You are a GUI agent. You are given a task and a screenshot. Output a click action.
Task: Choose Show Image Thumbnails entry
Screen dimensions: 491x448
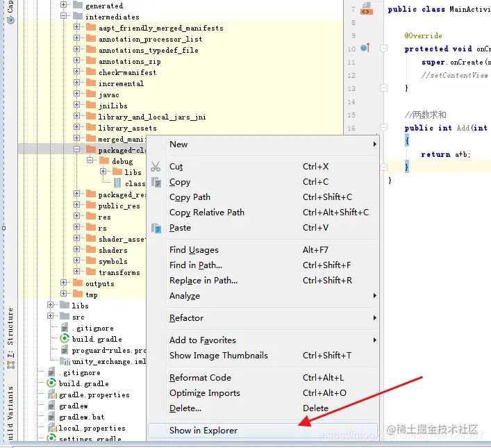(x=263, y=356)
